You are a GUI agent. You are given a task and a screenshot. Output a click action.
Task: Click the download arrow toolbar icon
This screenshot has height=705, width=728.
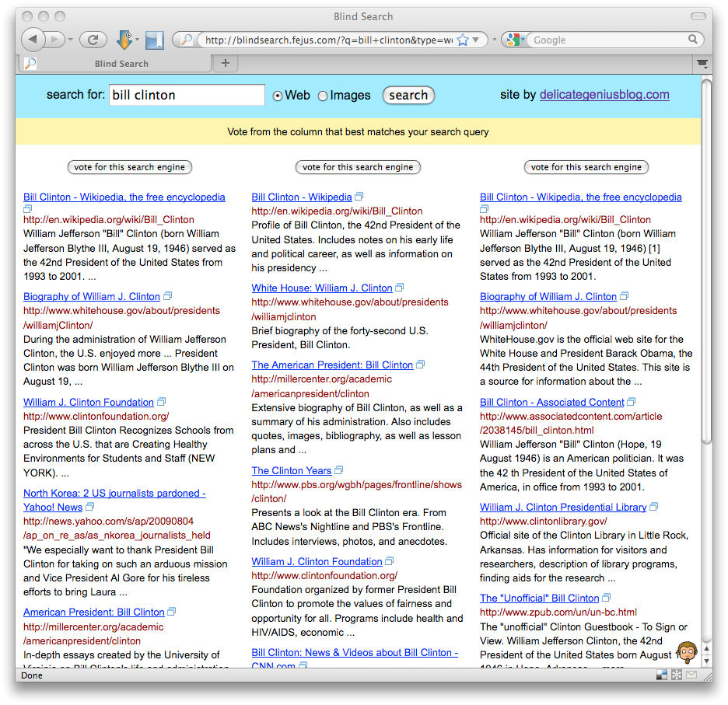(125, 40)
